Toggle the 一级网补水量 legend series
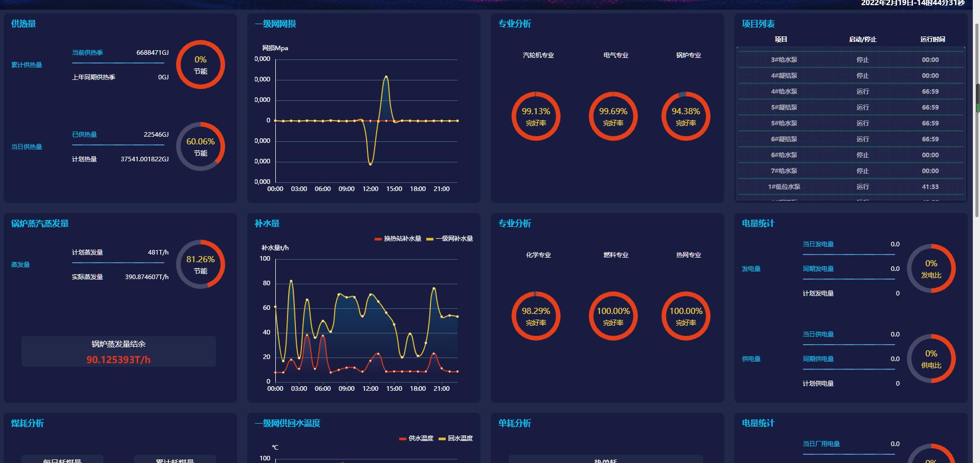Viewport: 980px width, 463px height. pyautogui.click(x=450, y=239)
